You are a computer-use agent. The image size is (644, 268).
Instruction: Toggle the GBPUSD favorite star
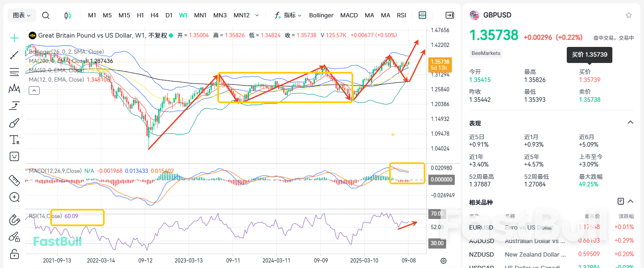(629, 14)
